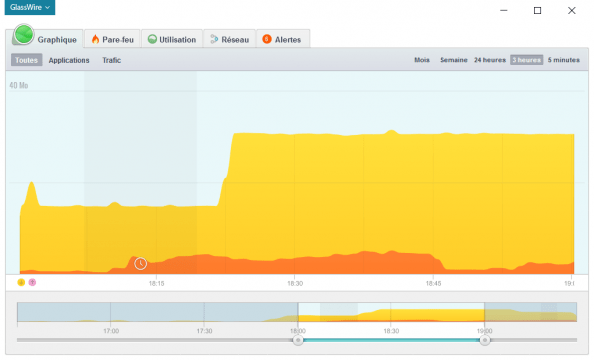Choose the 24 heures range
Image resolution: width=594 pixels, height=360 pixels.
(489, 60)
